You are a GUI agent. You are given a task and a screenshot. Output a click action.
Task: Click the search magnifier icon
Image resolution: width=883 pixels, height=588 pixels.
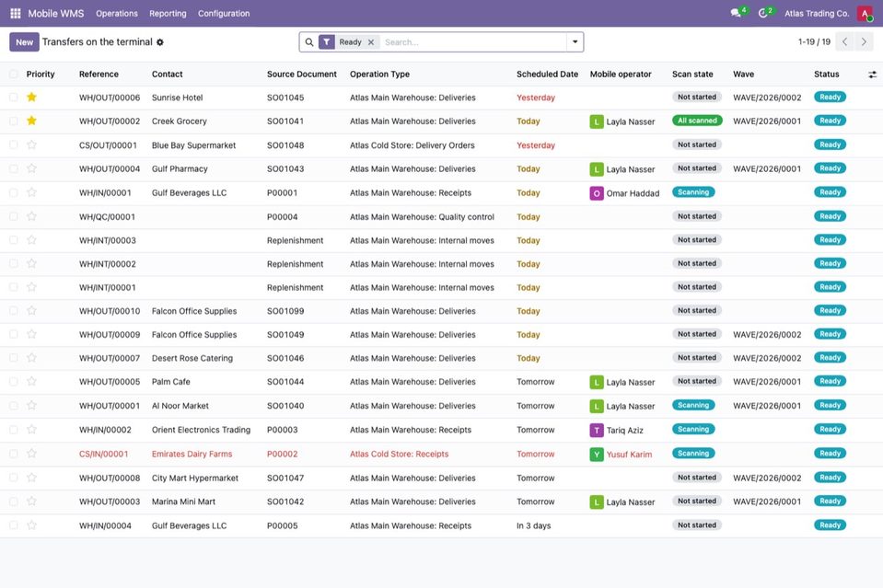309,42
